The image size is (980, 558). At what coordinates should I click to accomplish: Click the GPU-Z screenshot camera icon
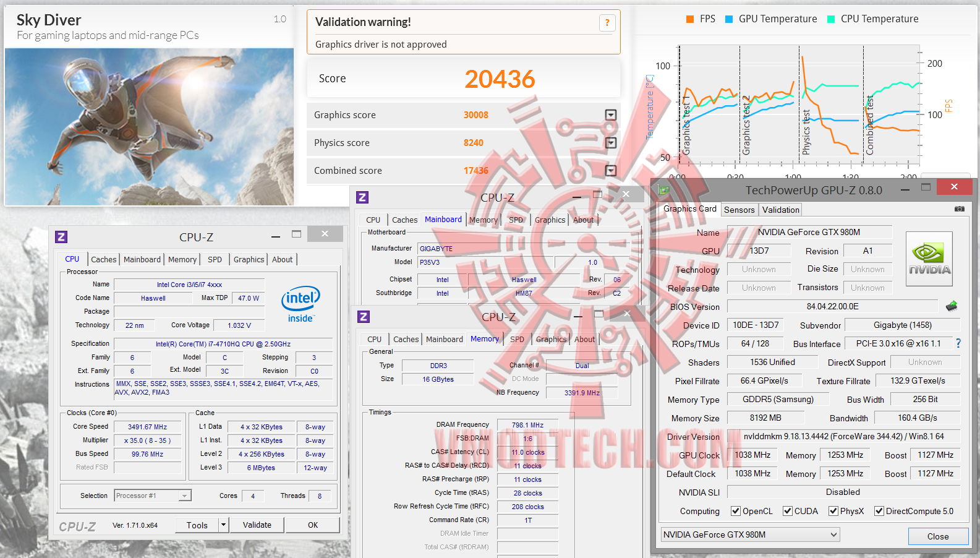960,209
